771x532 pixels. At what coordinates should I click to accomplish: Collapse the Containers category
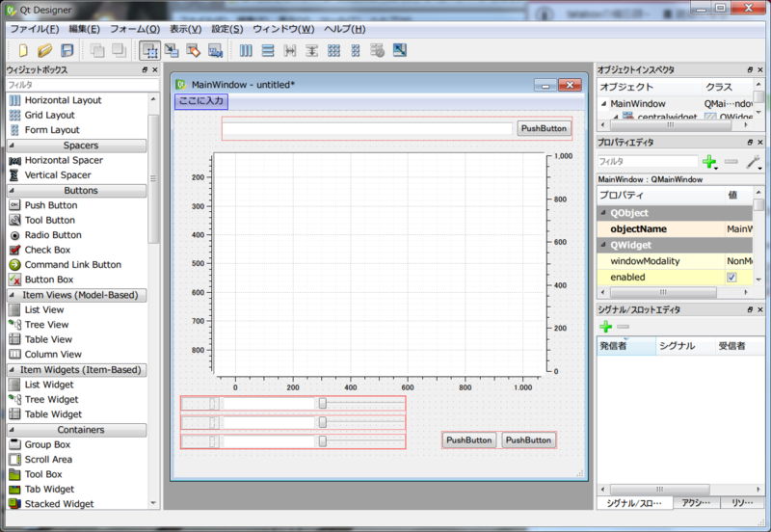[x=12, y=430]
